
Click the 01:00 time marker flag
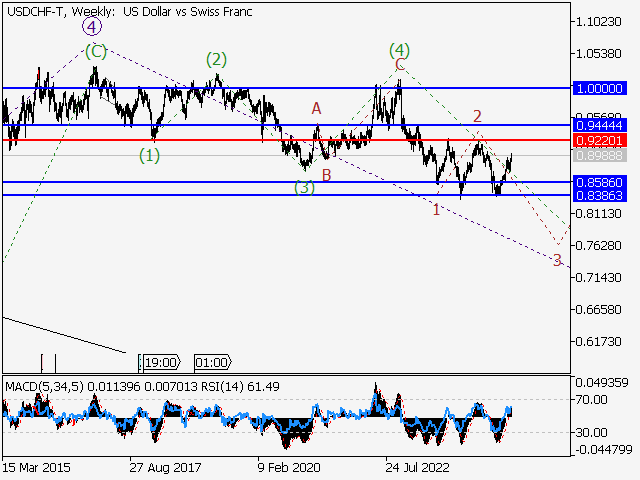(211, 363)
